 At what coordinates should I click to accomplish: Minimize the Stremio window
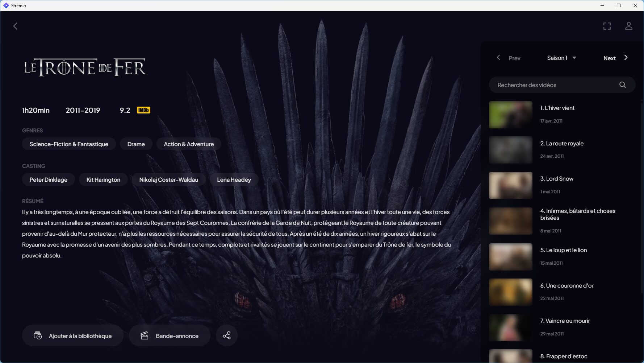602,5
